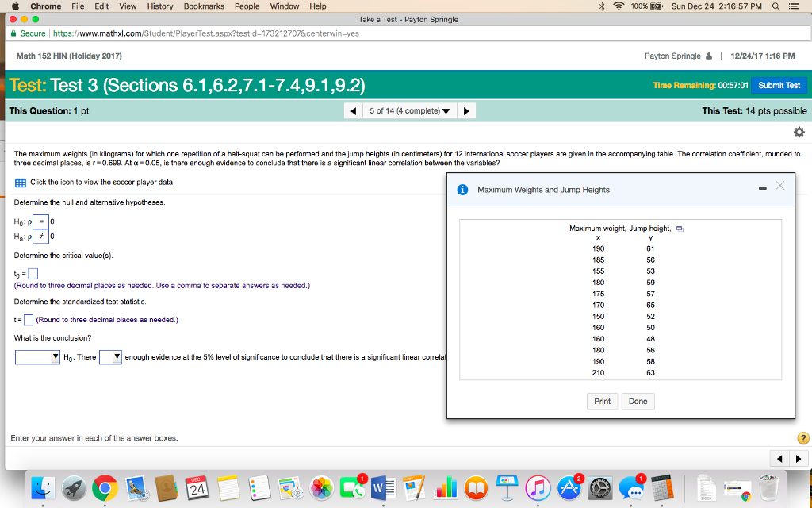Open Calculator from the dock
Image resolution: width=812 pixels, height=508 pixels.
663,488
